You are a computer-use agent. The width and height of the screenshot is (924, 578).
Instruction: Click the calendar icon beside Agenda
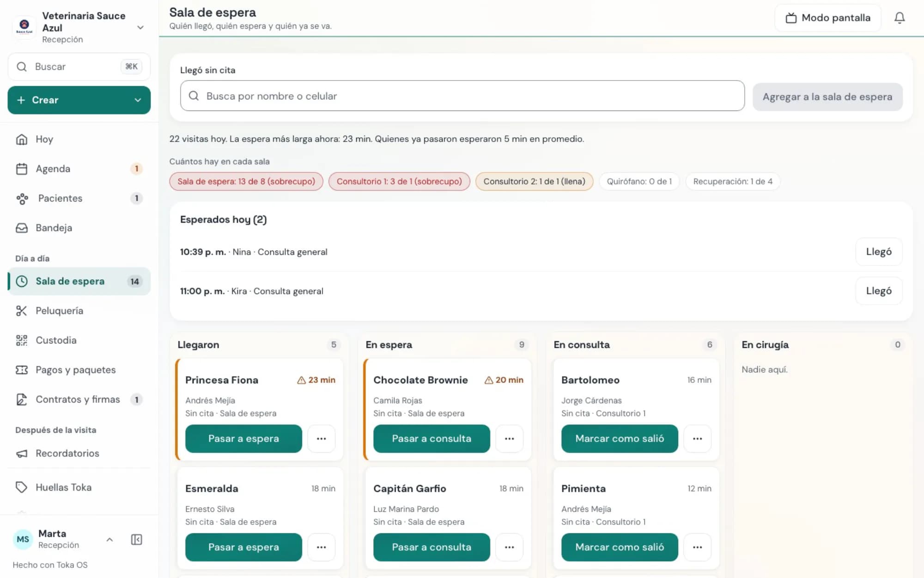(x=22, y=169)
